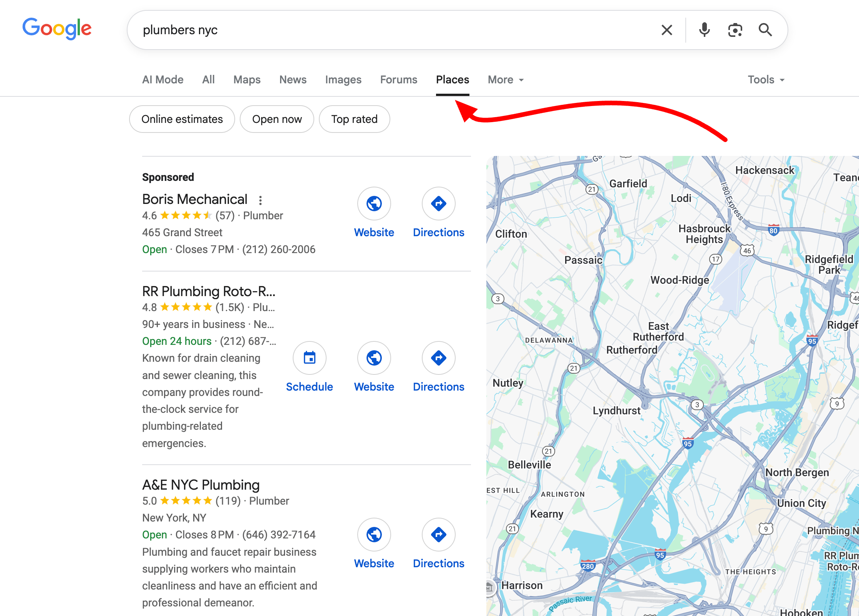Expand the More search categories dropdown
The height and width of the screenshot is (616, 859).
505,80
